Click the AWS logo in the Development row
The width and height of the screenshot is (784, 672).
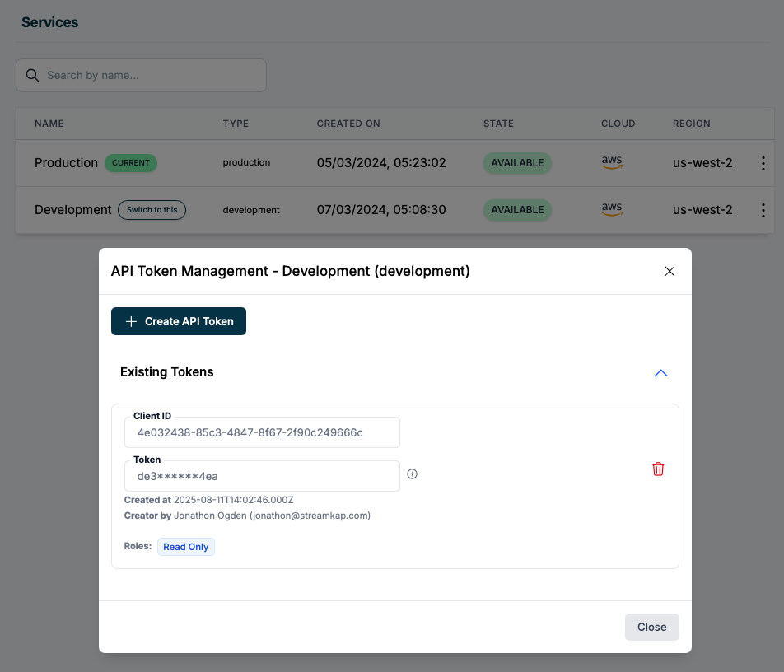pos(612,209)
